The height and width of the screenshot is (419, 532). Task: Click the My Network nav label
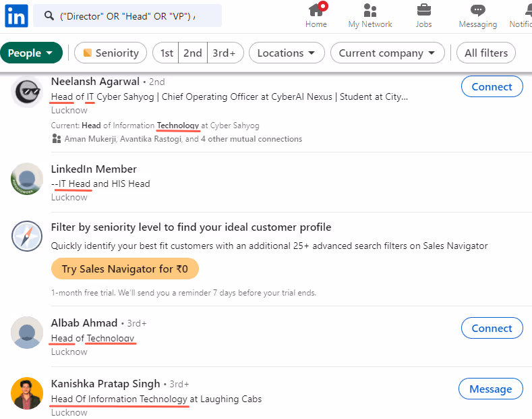click(x=370, y=24)
